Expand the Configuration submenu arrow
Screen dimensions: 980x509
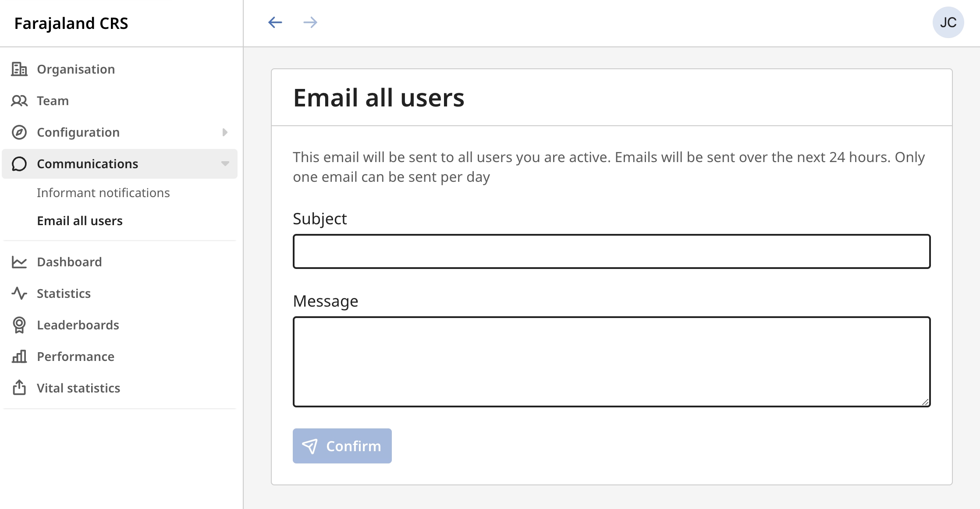[225, 132]
